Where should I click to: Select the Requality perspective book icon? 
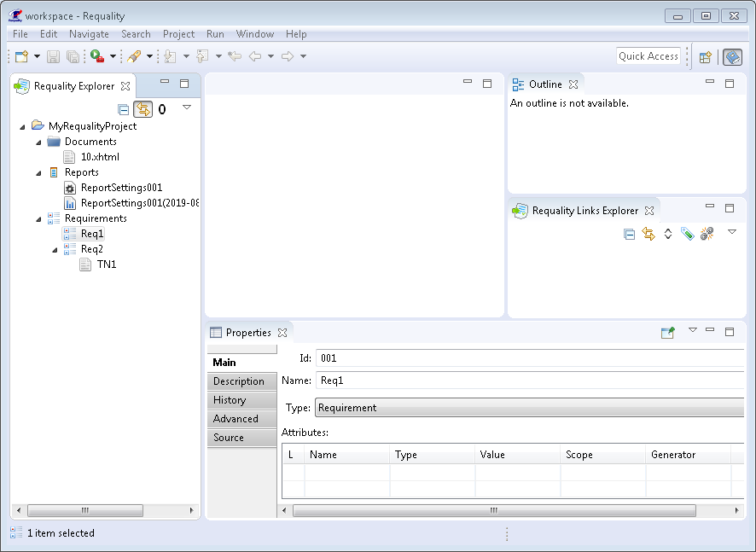(732, 57)
